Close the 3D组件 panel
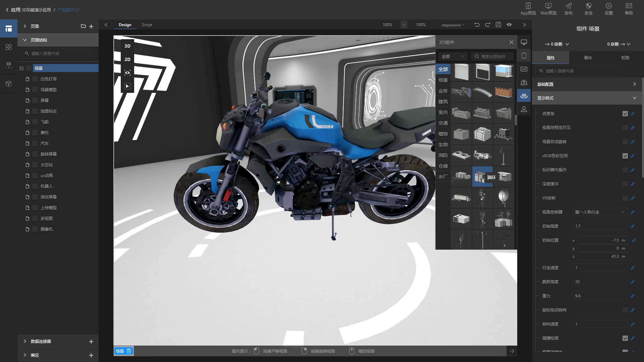The image size is (644, 362). pos(511,42)
